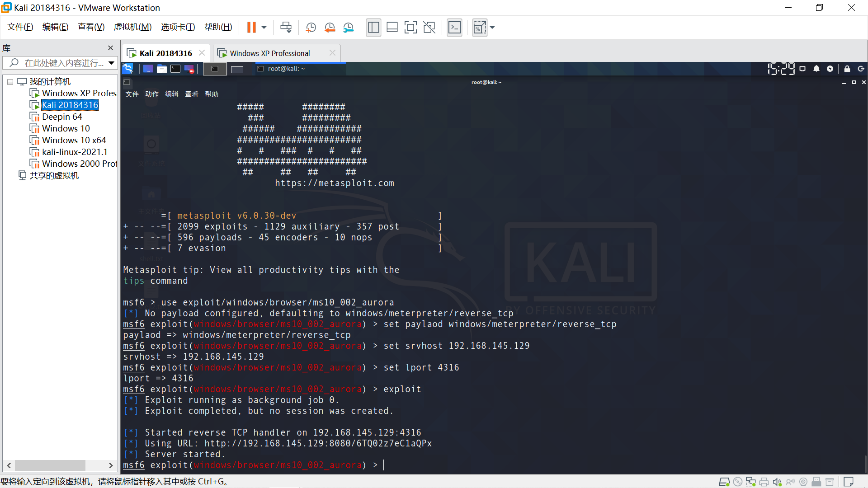This screenshot has width=868, height=488.
Task: Revert VM to previous snapshot
Action: coord(330,28)
